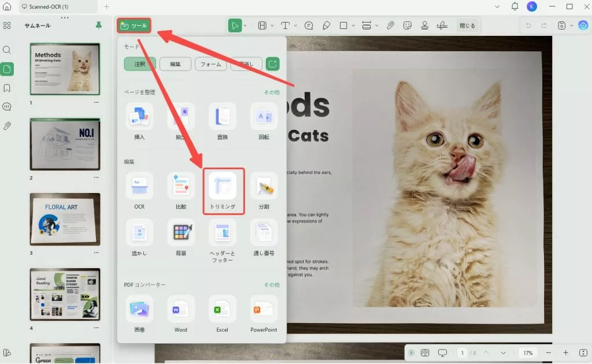Launch the OCR tool
Screen dimensions: 592x364
[139, 191]
